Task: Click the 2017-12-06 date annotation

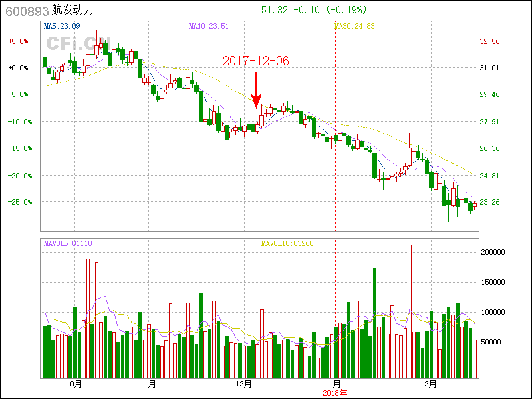Action: pyautogui.click(x=256, y=61)
